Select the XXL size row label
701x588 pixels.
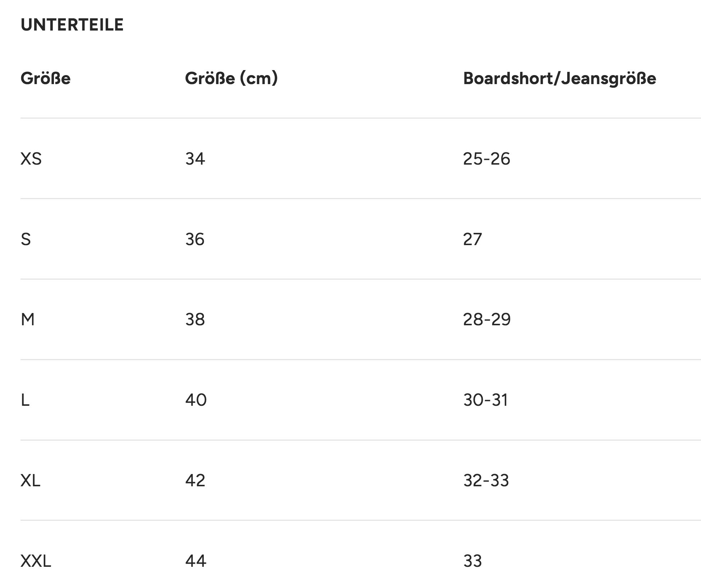[36, 561]
